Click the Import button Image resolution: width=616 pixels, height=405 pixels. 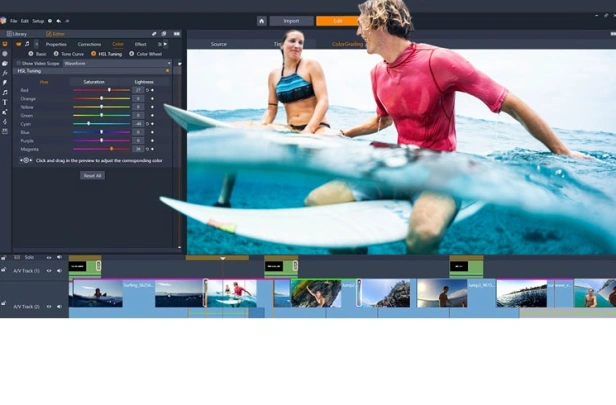point(291,21)
